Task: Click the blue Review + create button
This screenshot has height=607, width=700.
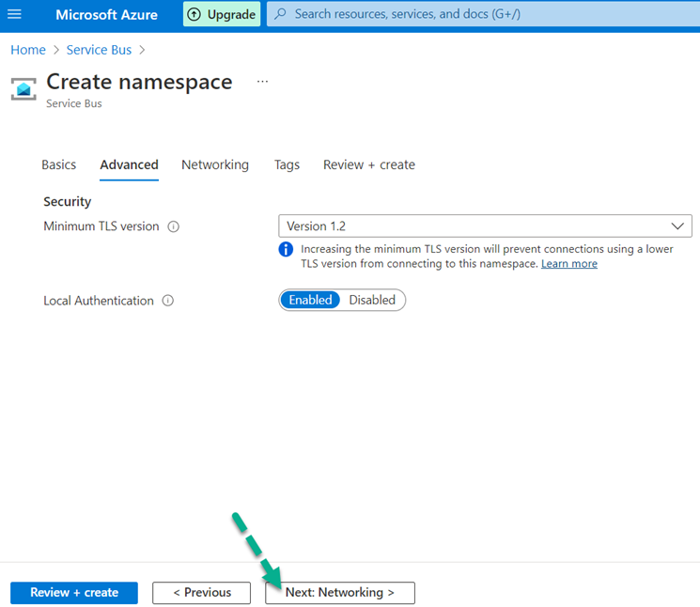Action: click(74, 593)
